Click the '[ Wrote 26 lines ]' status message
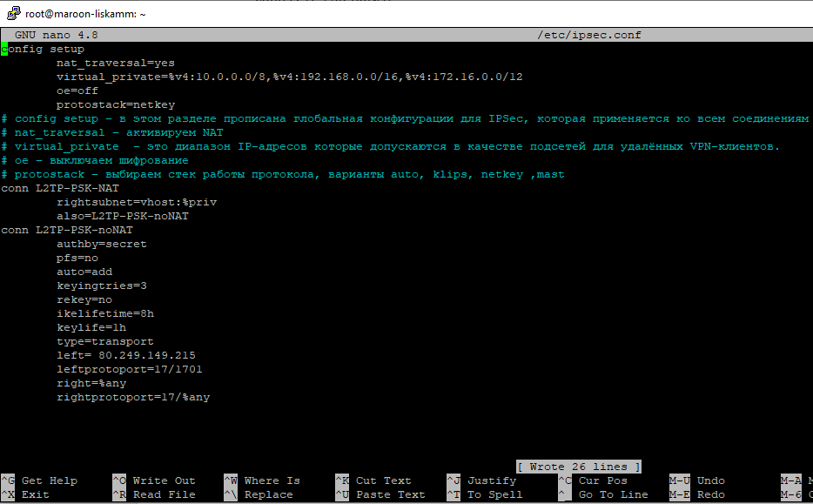813x504 pixels. point(579,467)
